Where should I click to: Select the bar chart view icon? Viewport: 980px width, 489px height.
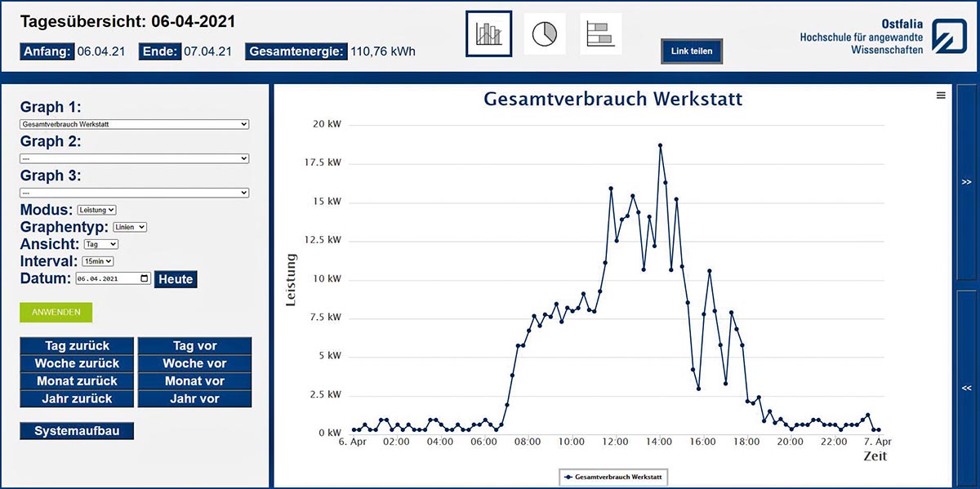(489, 33)
